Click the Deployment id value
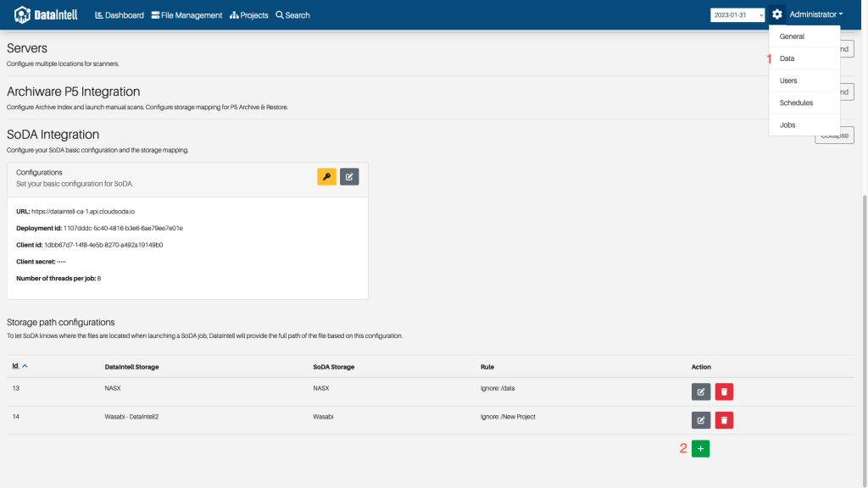This screenshot has width=868, height=488. [x=123, y=228]
